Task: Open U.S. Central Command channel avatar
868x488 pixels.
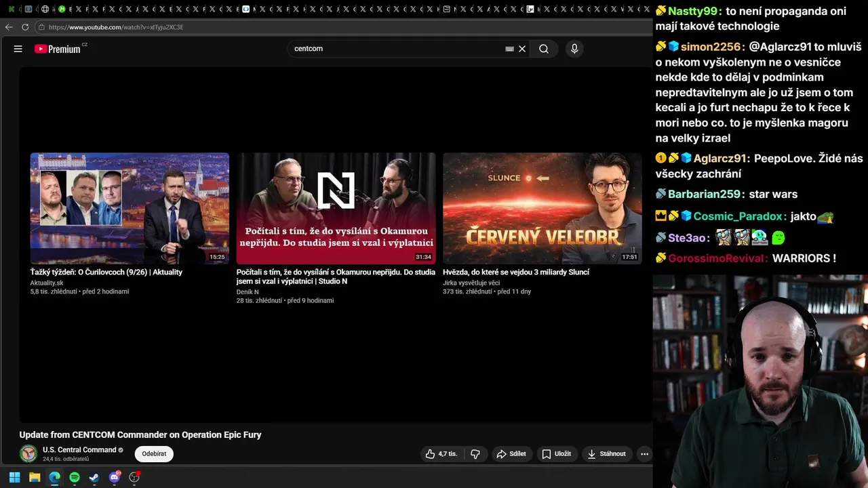Action: pyautogui.click(x=28, y=453)
